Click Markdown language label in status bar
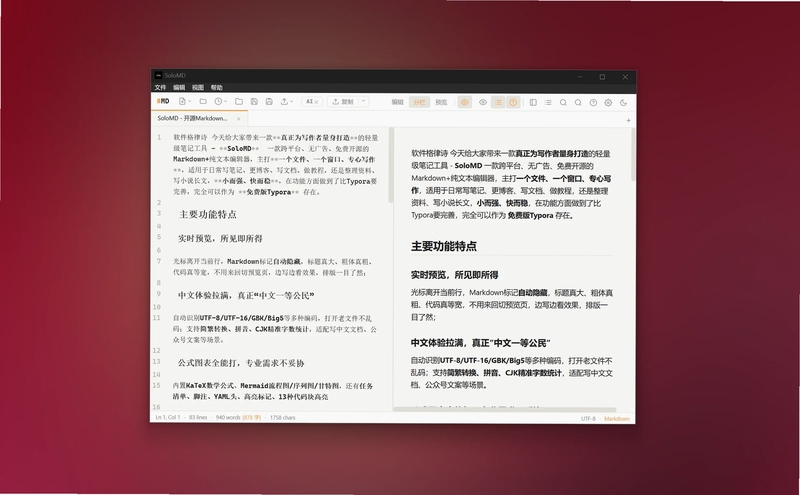Viewport: 800px width, 495px height. (617, 418)
